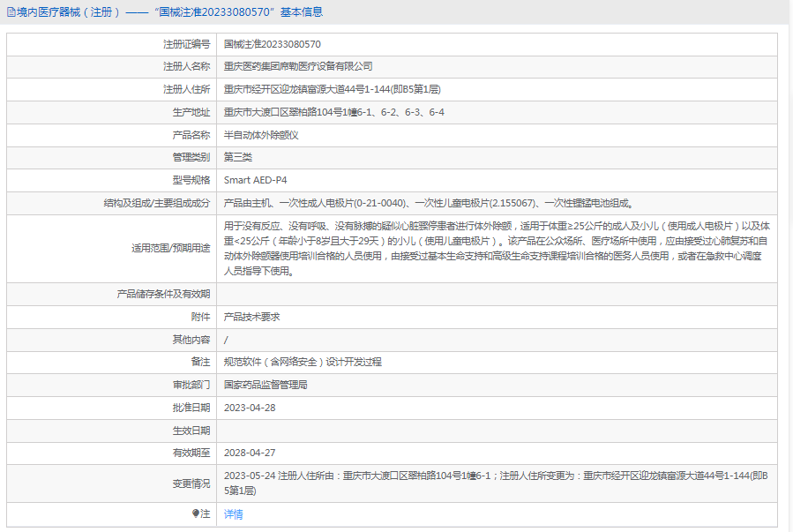The height and width of the screenshot is (532, 793).
Task: Click the structure composition text 产品由主机
Action: click(x=430, y=203)
